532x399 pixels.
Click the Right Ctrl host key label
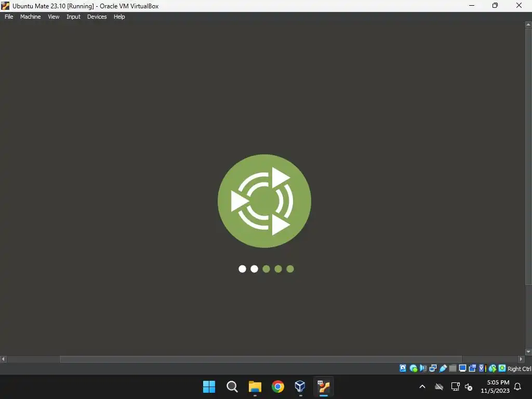pos(519,369)
